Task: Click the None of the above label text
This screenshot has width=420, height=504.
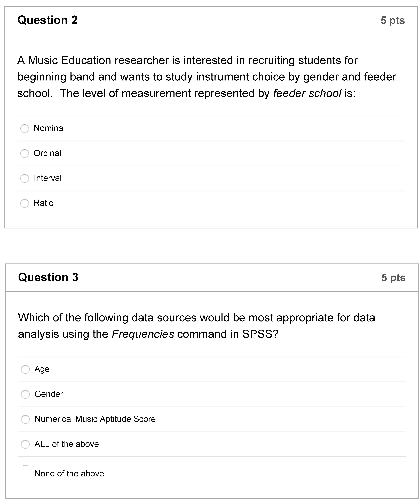Action: click(69, 473)
